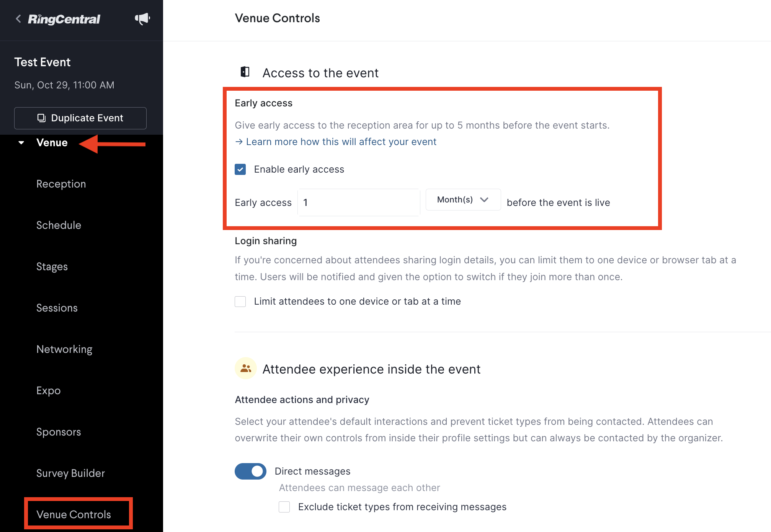Viewport: 771px width, 532px height.
Task: Select Venue Controls in sidebar
Action: click(74, 514)
